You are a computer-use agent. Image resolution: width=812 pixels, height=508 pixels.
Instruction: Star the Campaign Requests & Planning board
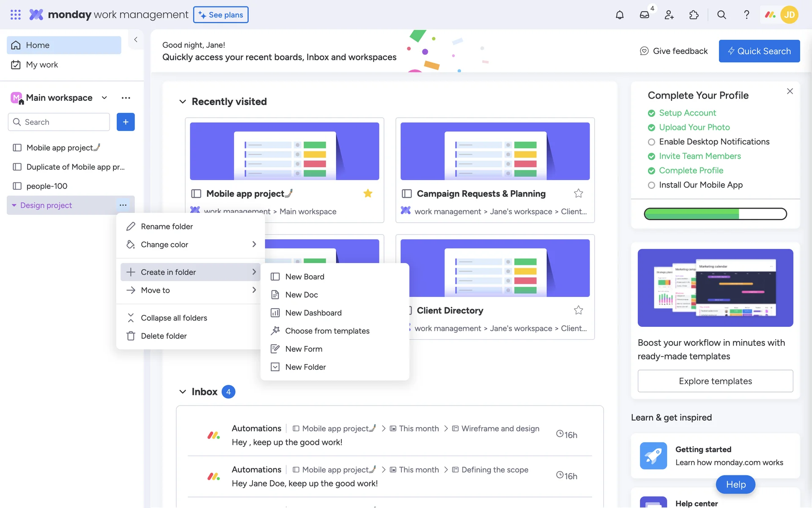[578, 193]
